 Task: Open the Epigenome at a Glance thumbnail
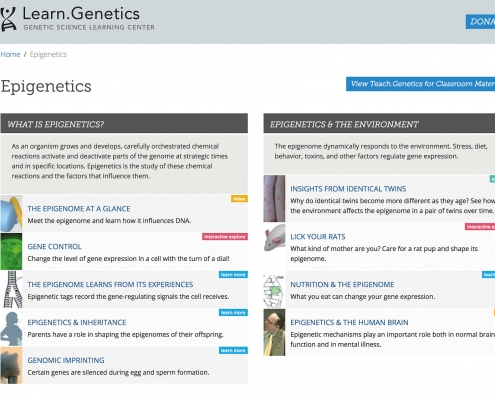pyautogui.click(x=11, y=214)
